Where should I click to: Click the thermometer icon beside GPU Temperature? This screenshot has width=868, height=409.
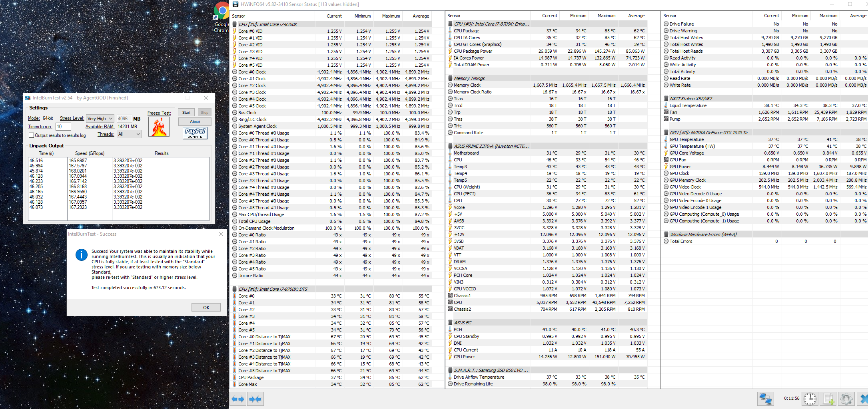(666, 139)
